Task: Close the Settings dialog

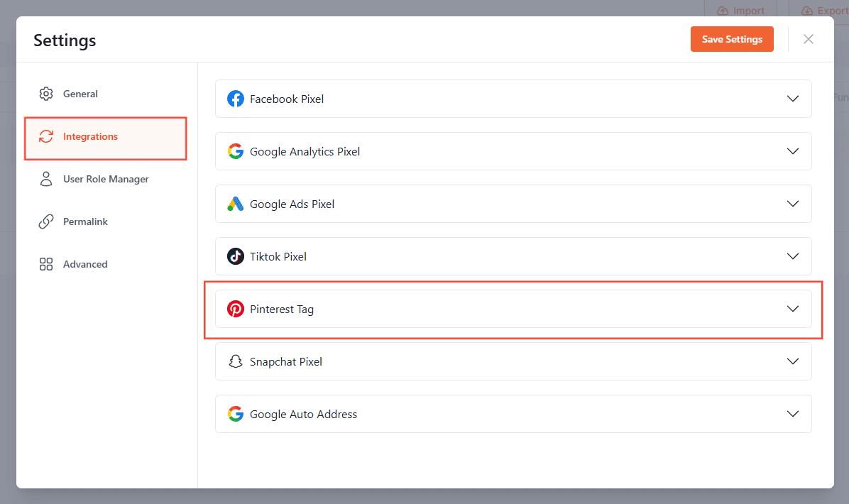Action: (808, 40)
